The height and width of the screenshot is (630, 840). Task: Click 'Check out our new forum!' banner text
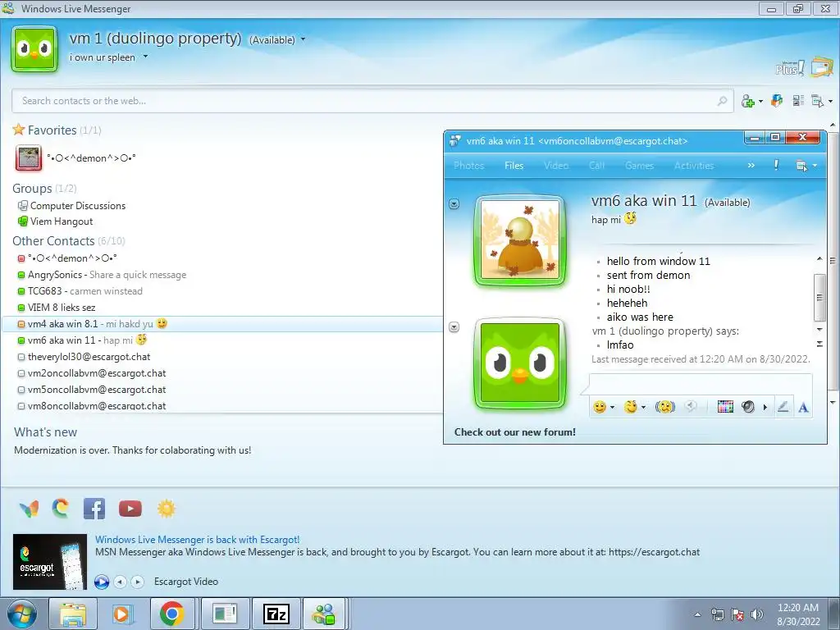point(515,431)
